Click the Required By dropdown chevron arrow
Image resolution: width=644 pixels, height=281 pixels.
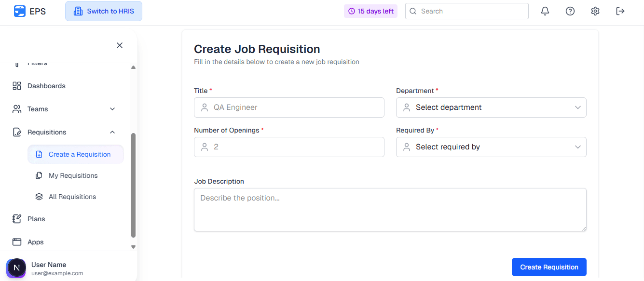click(578, 147)
